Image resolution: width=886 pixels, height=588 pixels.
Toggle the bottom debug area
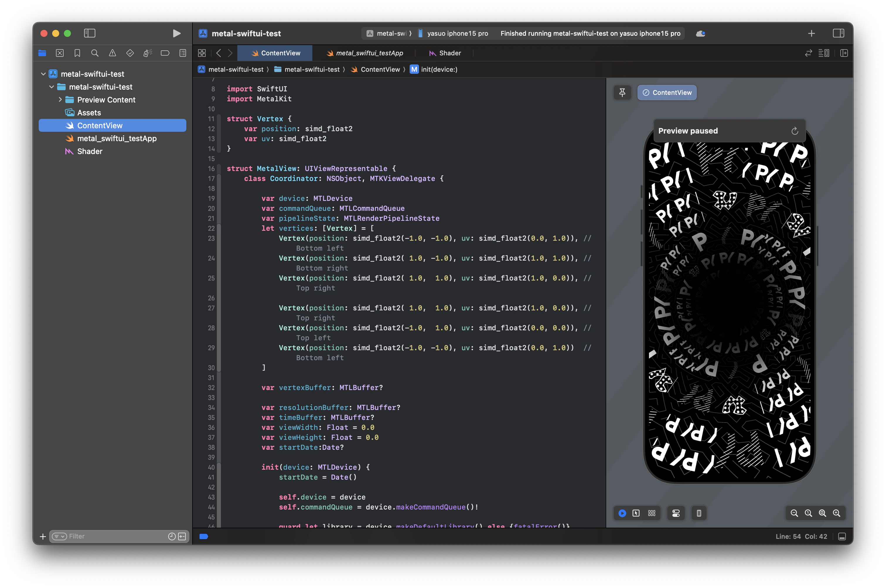tap(842, 537)
